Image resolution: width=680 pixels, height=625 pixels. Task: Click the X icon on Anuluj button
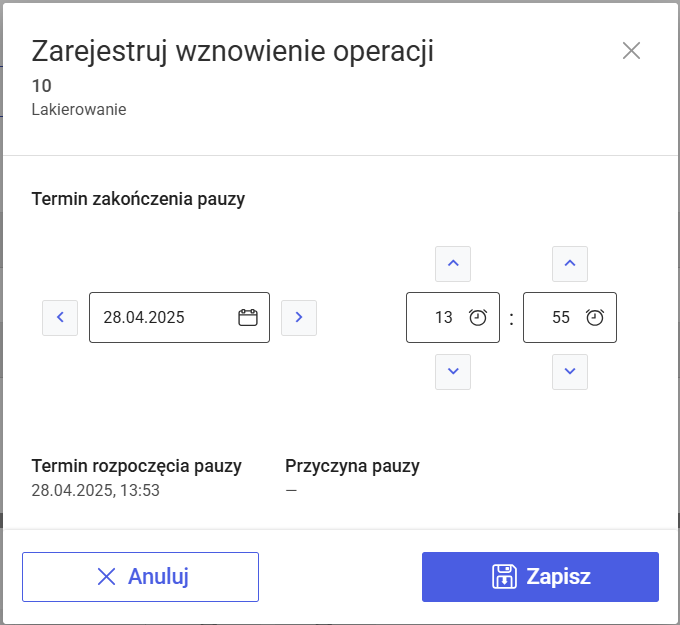[107, 577]
